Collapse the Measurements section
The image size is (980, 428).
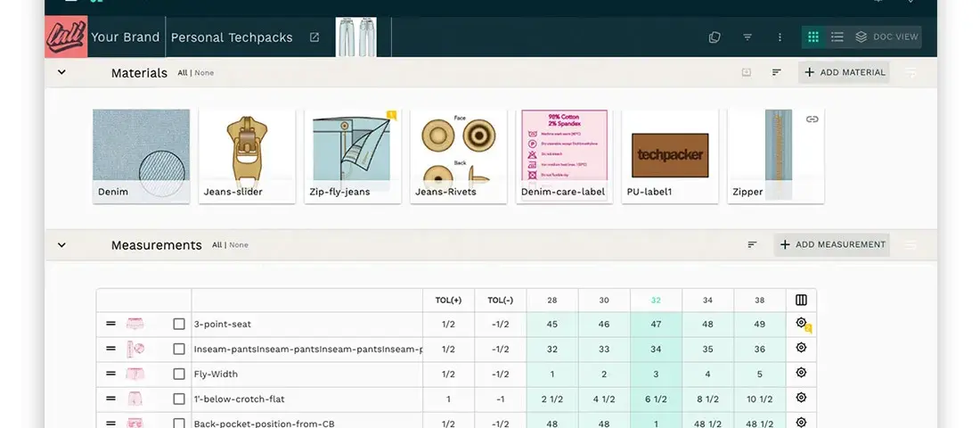61,244
